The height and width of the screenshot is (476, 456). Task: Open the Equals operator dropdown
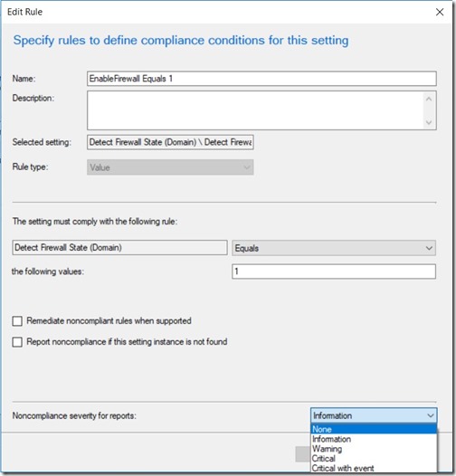point(334,248)
